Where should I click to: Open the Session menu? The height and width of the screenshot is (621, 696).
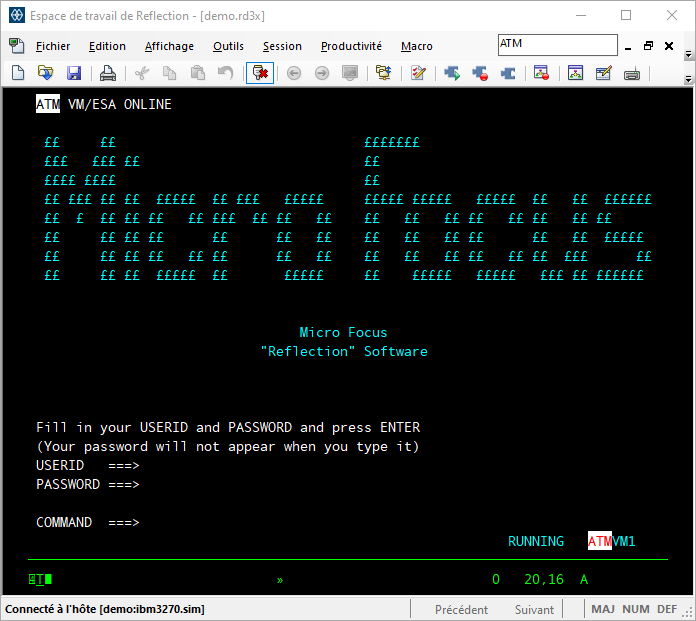pyautogui.click(x=282, y=46)
